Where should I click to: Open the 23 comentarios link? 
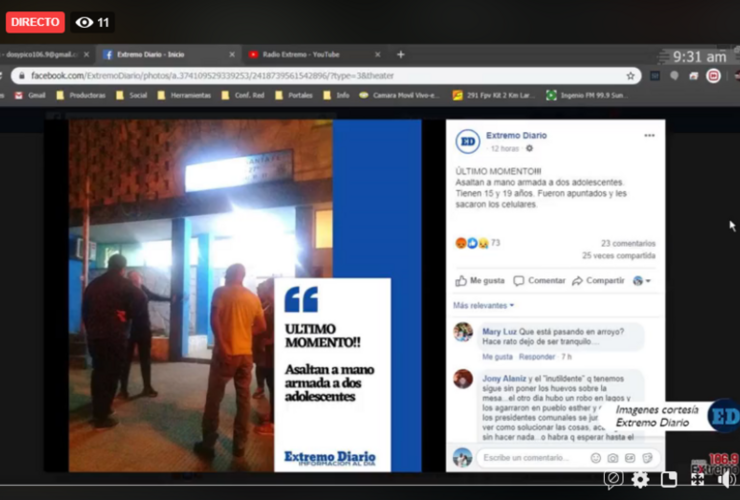(628, 244)
